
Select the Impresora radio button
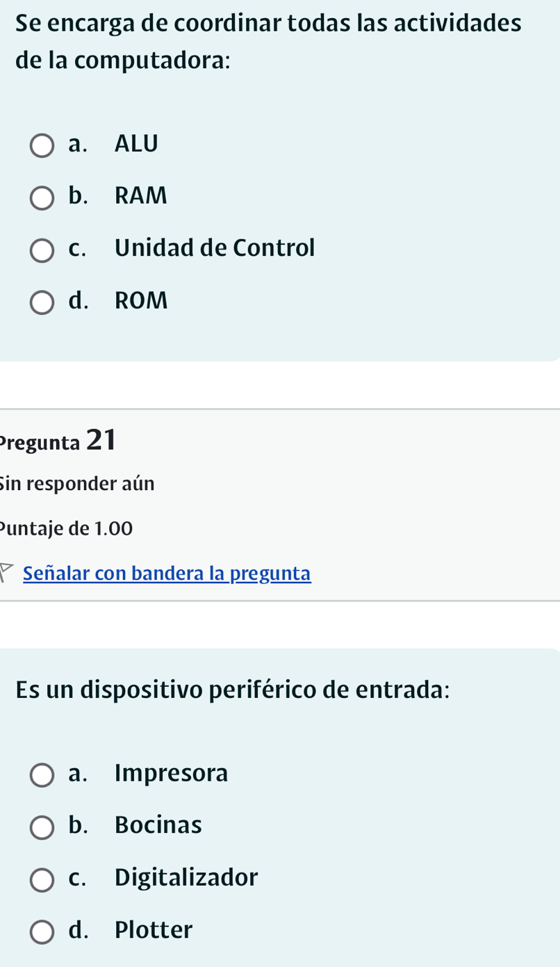(42, 775)
